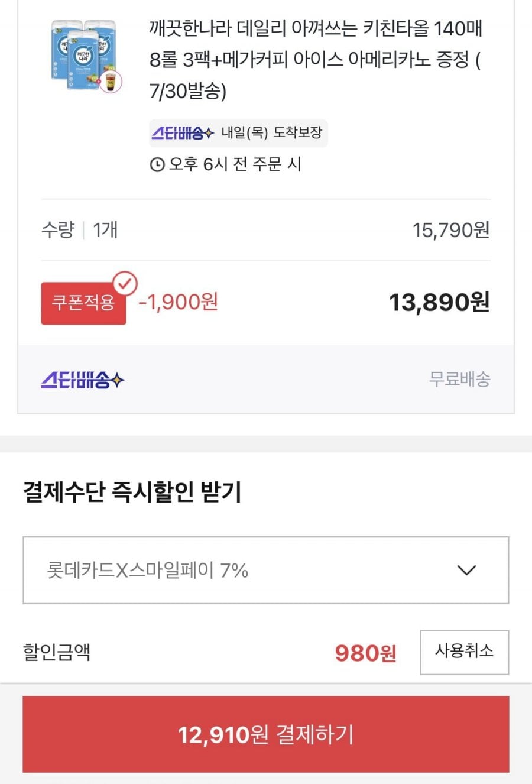The height and width of the screenshot is (784, 532).
Task: Click the chevron arrow in the payment dropdown
Action: (x=467, y=571)
